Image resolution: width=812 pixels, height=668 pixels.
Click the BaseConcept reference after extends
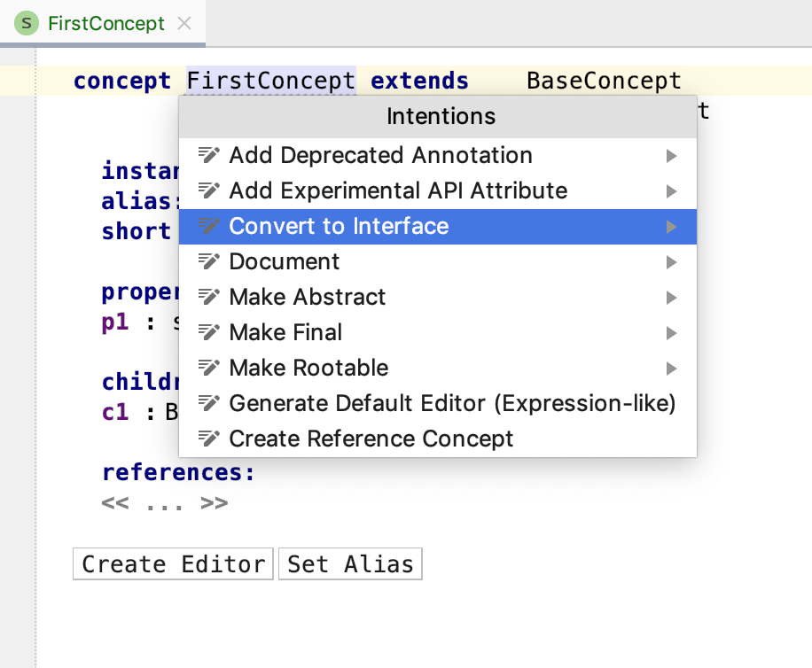click(604, 81)
